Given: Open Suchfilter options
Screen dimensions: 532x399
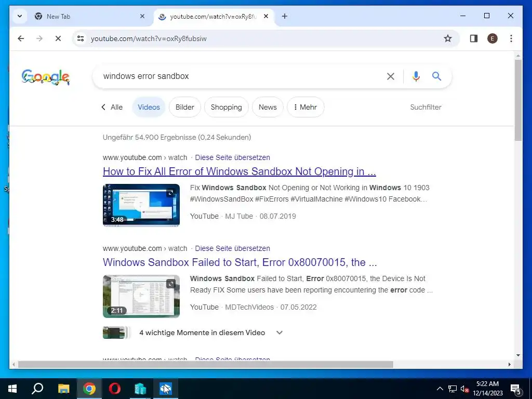Looking at the screenshot, I should click(426, 107).
